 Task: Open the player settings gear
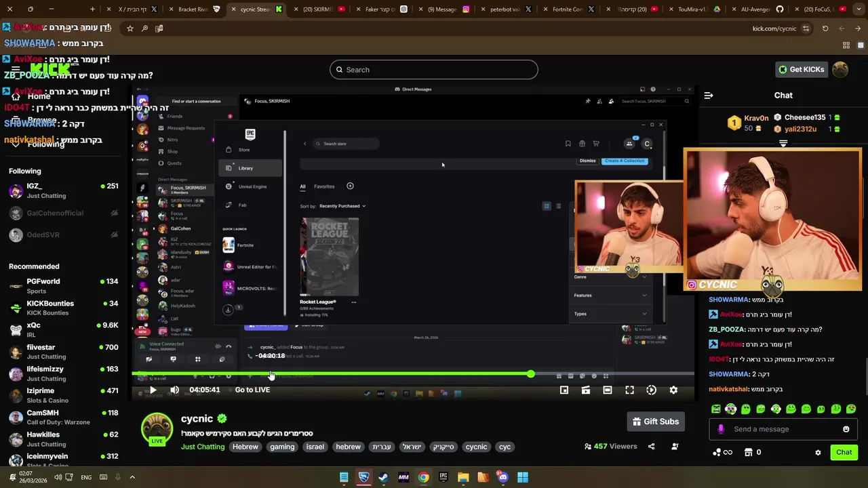coord(673,390)
